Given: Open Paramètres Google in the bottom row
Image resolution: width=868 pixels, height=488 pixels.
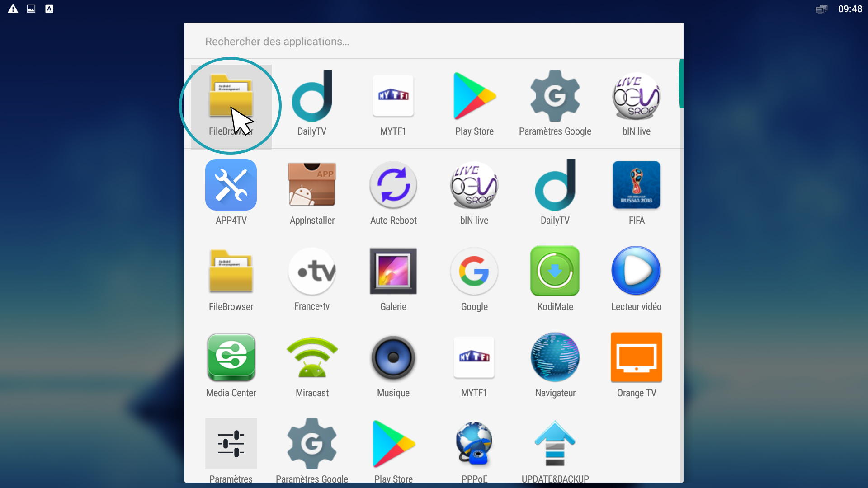Looking at the screenshot, I should pyautogui.click(x=312, y=450).
